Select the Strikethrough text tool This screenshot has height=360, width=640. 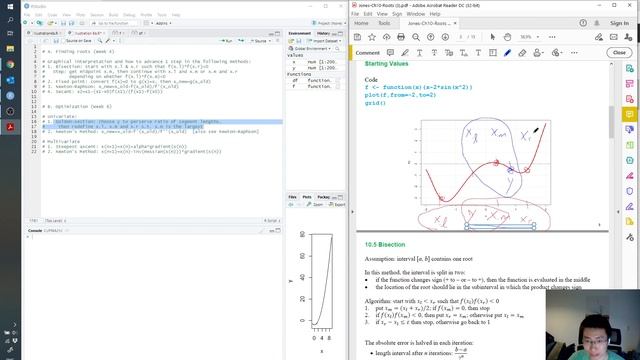pos(434,53)
